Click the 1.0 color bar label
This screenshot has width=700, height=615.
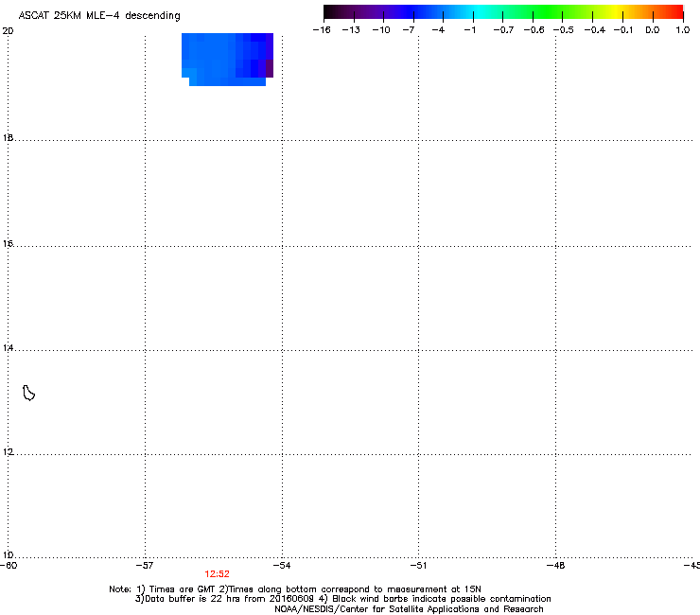click(683, 30)
